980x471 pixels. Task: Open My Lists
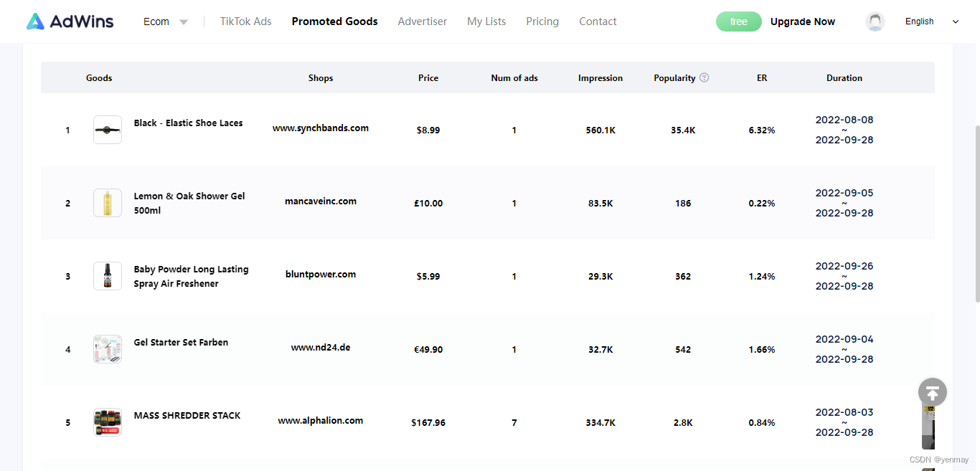click(486, 22)
